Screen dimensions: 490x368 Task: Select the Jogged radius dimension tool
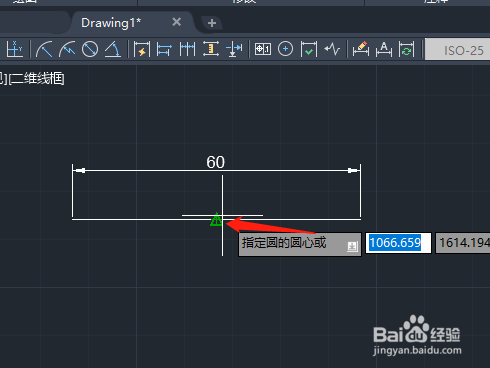point(67,49)
